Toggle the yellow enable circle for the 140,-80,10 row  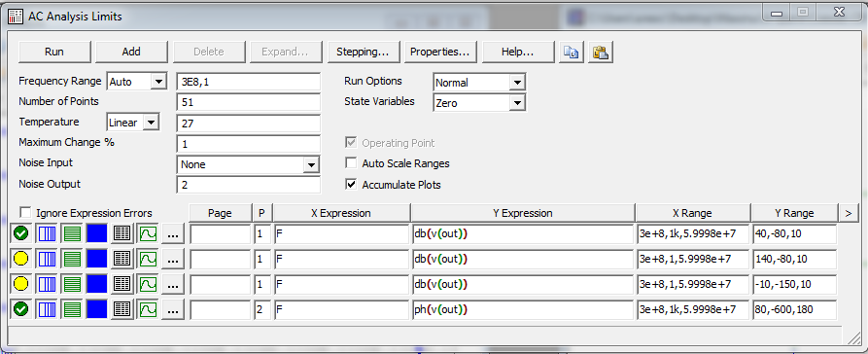21,259
